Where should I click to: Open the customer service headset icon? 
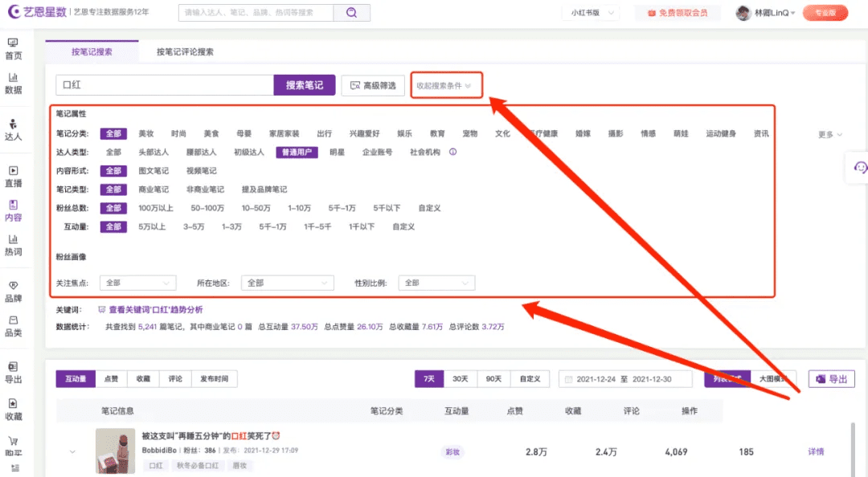[x=860, y=167]
